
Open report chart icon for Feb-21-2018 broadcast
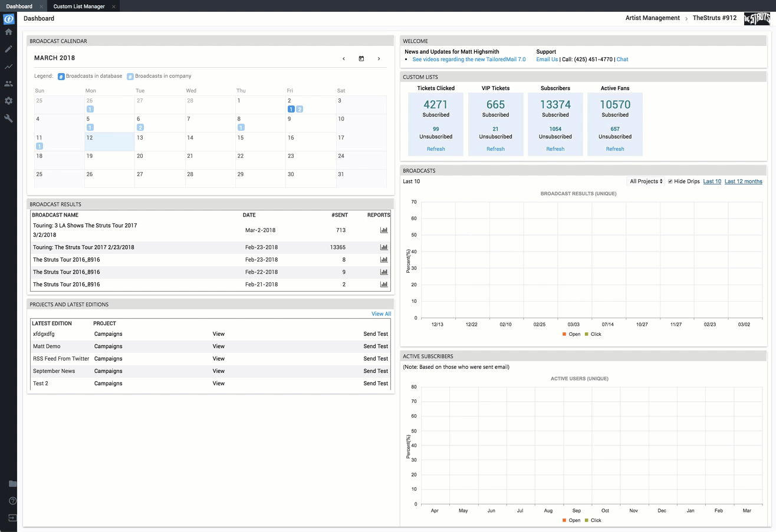384,285
